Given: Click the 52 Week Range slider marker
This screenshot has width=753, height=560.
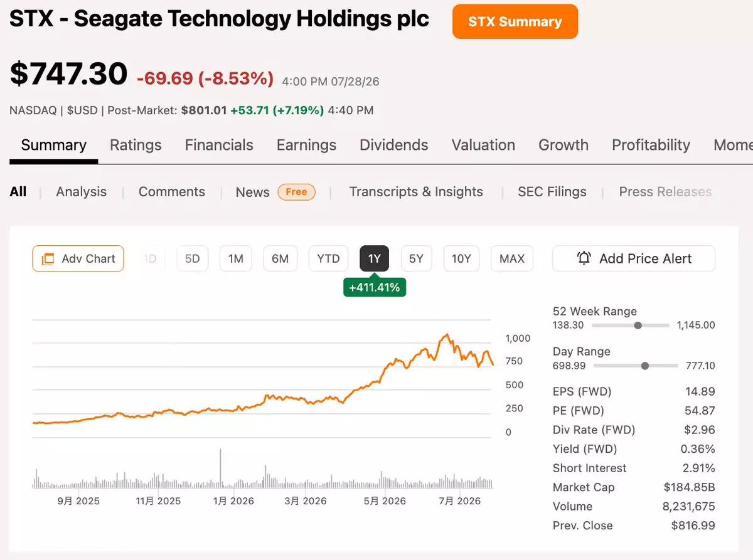Looking at the screenshot, I should pyautogui.click(x=638, y=325).
